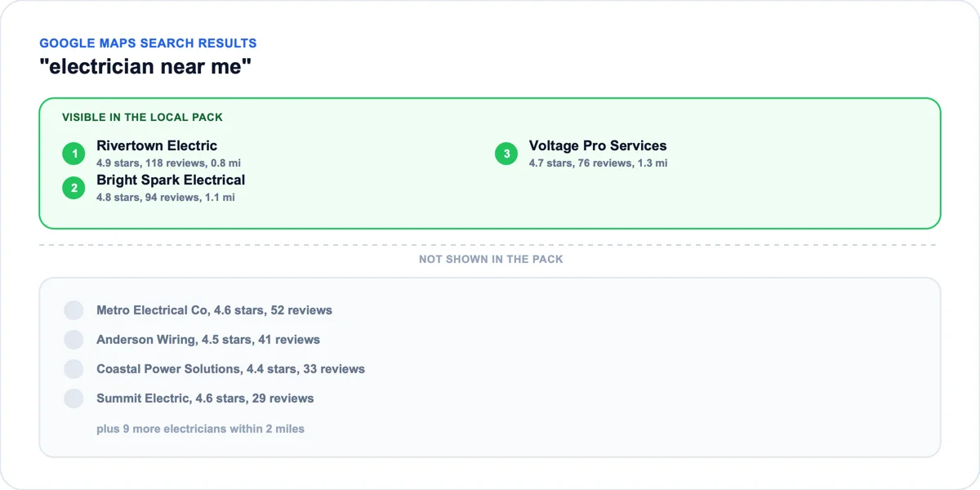Screen dimensions: 980x490
Task: Click the "electrician near me" search query title
Action: [x=145, y=66]
